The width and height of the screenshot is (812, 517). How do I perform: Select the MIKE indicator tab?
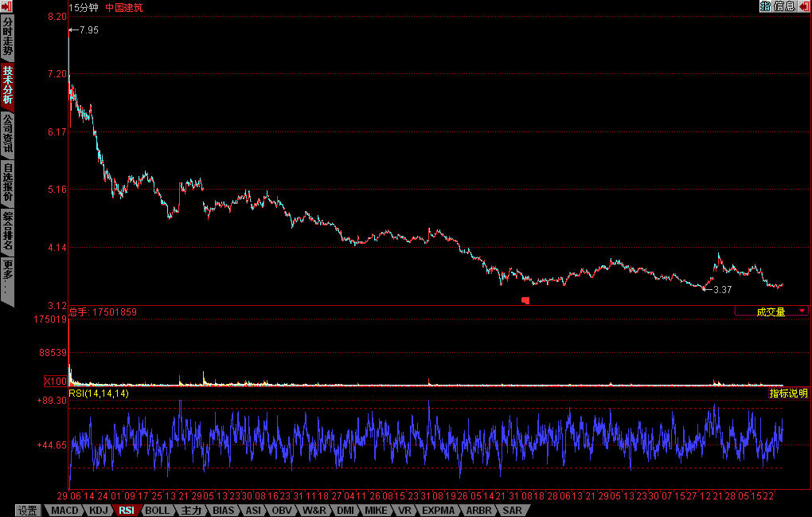coord(376,511)
